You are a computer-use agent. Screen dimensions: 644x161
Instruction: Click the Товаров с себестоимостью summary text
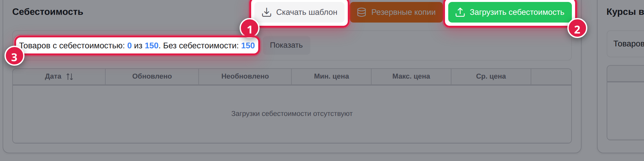[137, 46]
